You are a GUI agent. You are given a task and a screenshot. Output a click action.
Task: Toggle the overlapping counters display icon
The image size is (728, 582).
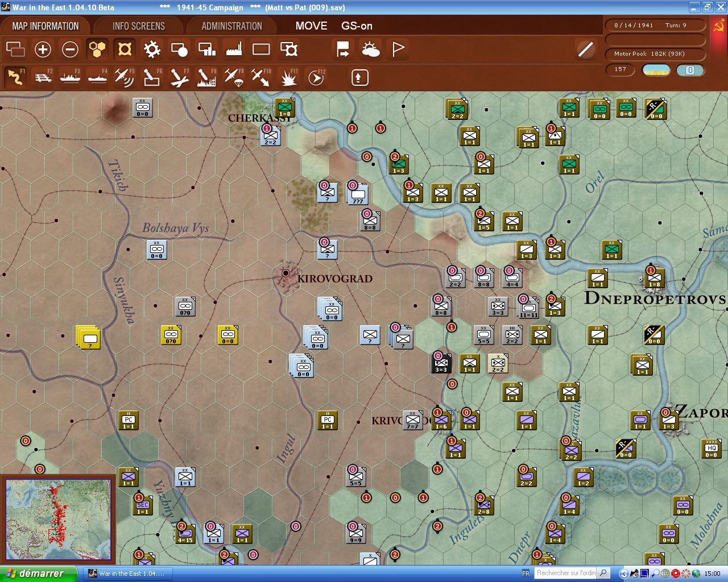[15, 49]
